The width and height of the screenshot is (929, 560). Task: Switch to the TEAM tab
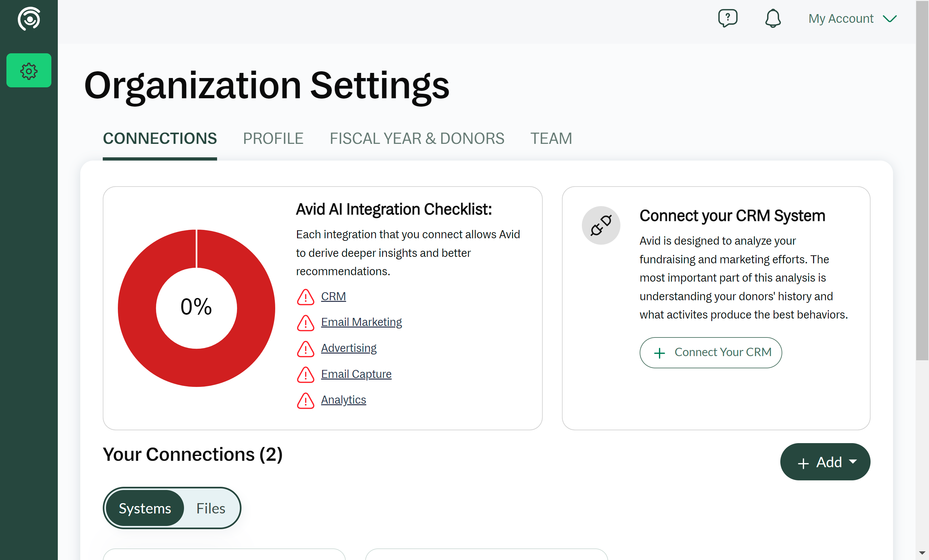[x=551, y=139]
